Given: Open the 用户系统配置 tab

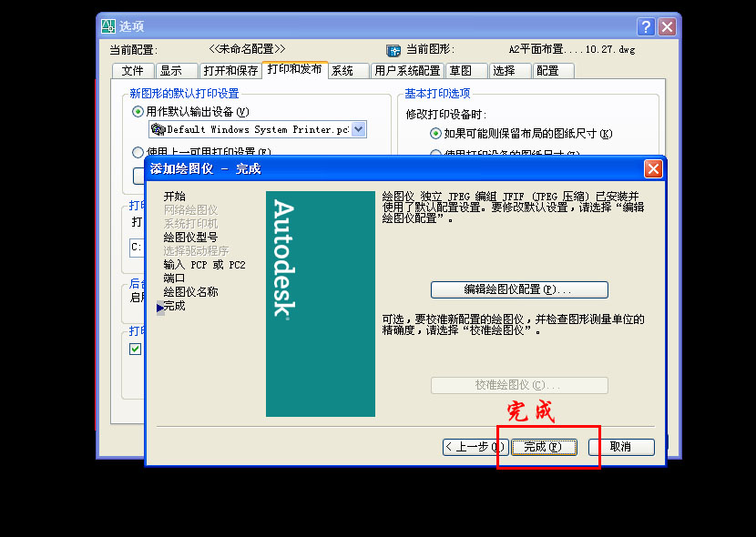Looking at the screenshot, I should coord(407,71).
